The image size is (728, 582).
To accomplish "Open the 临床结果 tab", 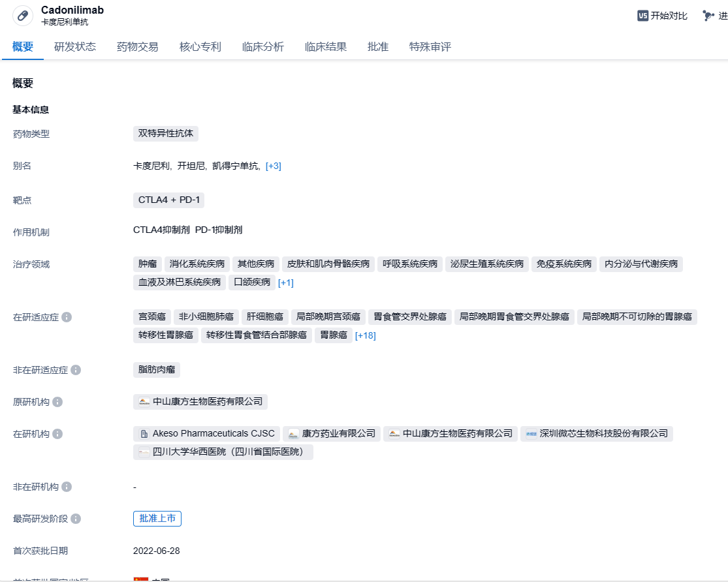I will 326,47.
